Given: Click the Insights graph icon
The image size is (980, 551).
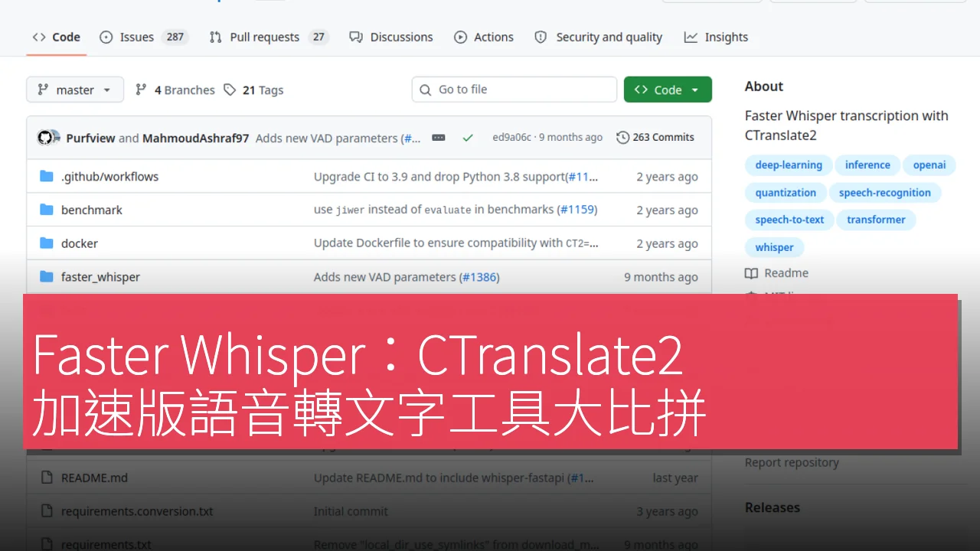Looking at the screenshot, I should pos(691,37).
